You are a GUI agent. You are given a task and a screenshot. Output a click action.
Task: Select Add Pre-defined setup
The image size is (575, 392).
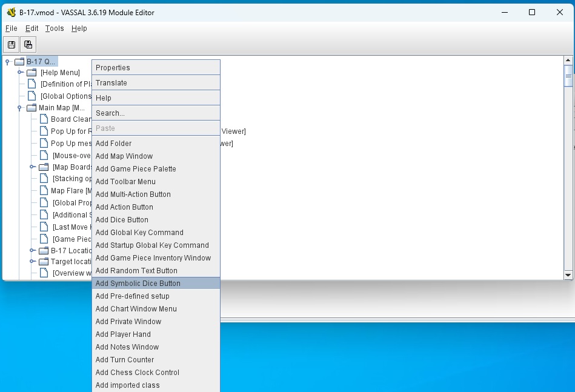coord(156,296)
